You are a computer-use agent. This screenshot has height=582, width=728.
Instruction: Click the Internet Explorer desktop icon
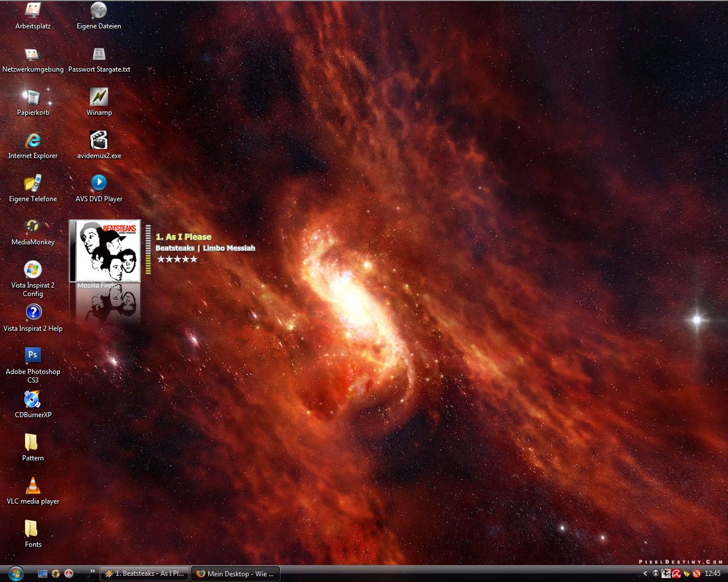pyautogui.click(x=33, y=140)
